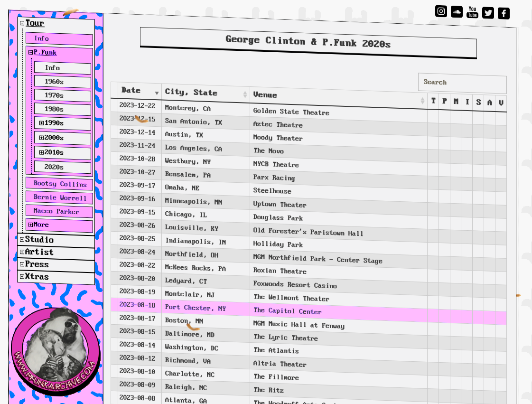Select the 1960s tour decade
532x404 pixels.
[63, 82]
